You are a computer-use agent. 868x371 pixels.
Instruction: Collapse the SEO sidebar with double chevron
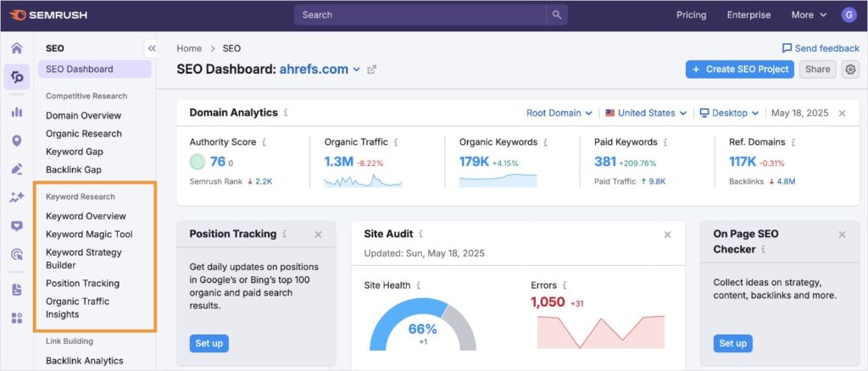[x=151, y=48]
